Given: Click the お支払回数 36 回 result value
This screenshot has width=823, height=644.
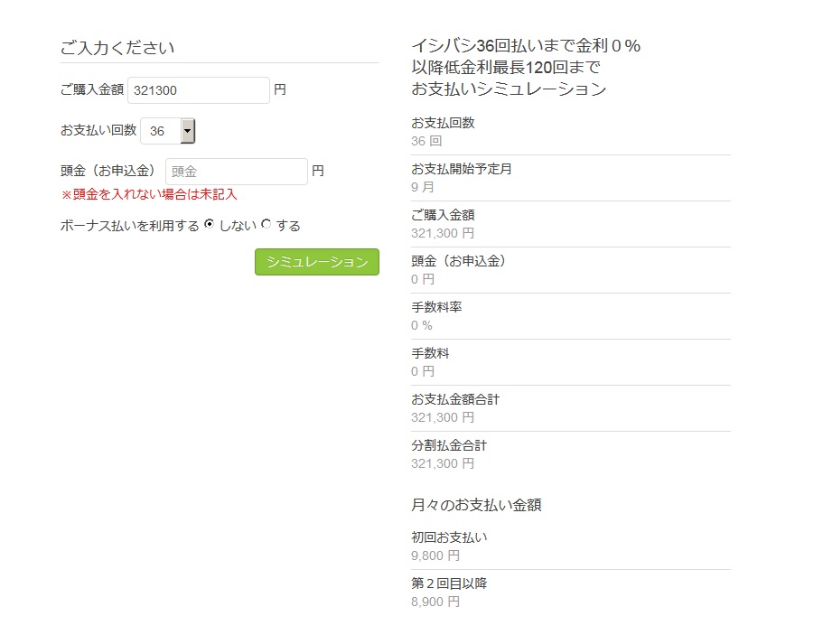Looking at the screenshot, I should tap(426, 141).
